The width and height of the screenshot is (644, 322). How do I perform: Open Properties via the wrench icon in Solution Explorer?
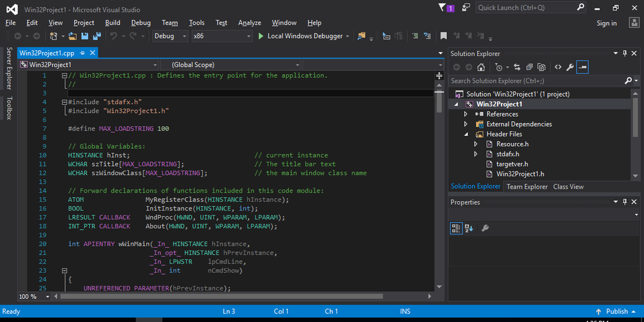570,68
